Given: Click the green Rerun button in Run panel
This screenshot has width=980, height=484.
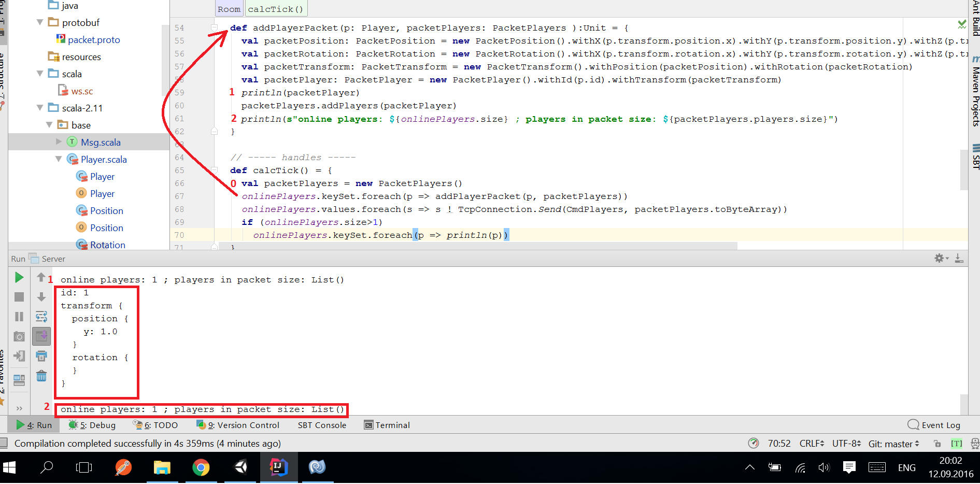Looking at the screenshot, I should pyautogui.click(x=19, y=278).
